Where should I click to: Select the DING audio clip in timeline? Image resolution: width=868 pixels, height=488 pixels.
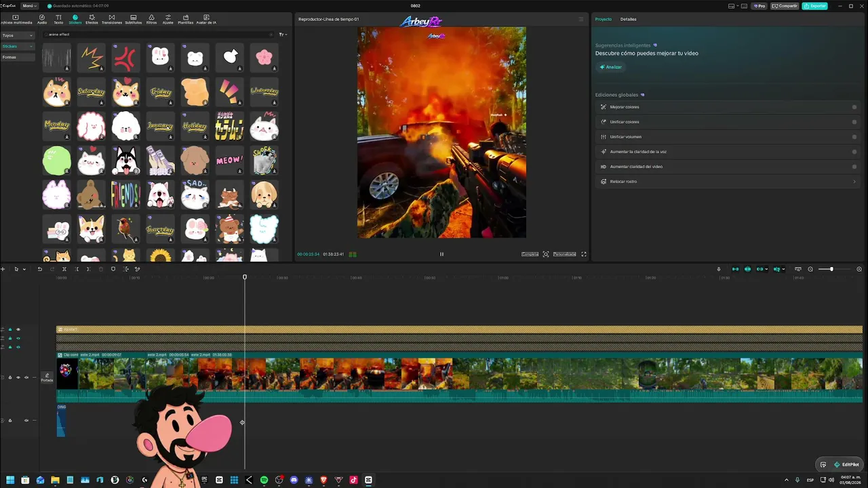point(61,421)
